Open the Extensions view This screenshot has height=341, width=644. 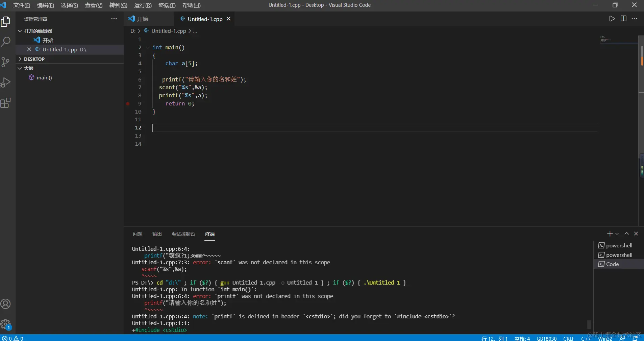click(6, 103)
